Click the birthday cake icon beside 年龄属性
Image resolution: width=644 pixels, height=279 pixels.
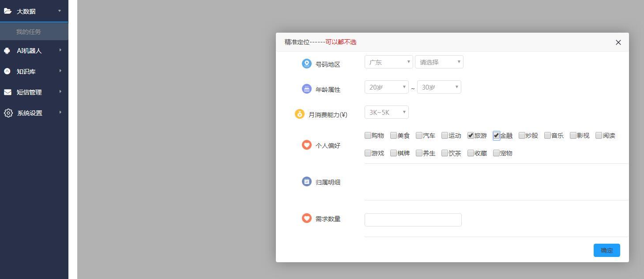click(307, 88)
